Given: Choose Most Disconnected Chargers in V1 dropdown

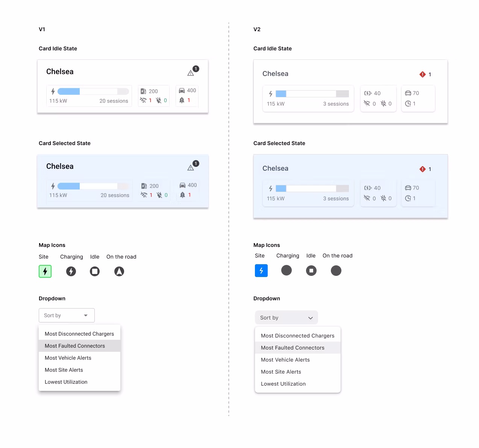Looking at the screenshot, I should 79,334.
